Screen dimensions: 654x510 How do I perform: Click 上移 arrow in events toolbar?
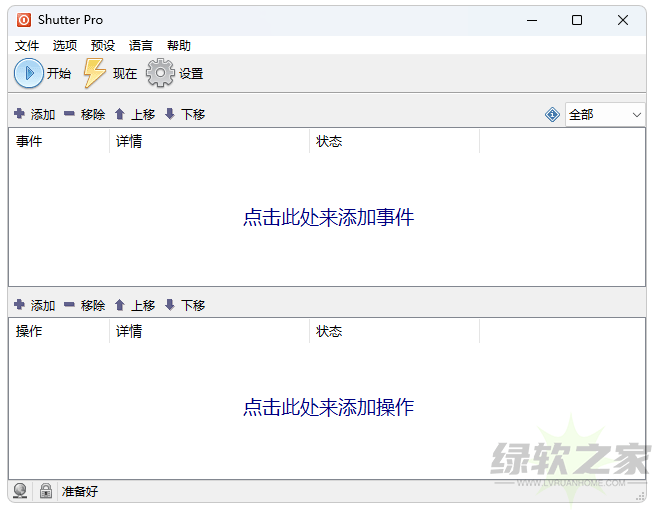120,114
